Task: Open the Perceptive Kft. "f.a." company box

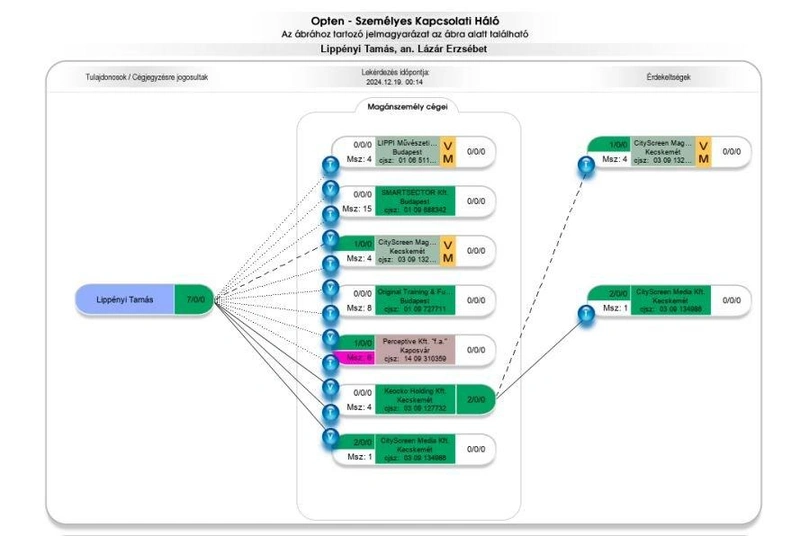Action: point(415,350)
